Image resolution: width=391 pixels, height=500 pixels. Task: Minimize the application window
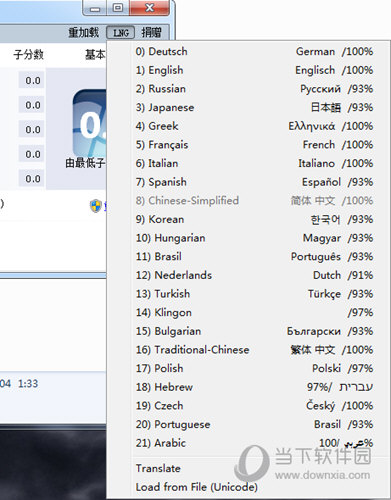[x=95, y=8]
